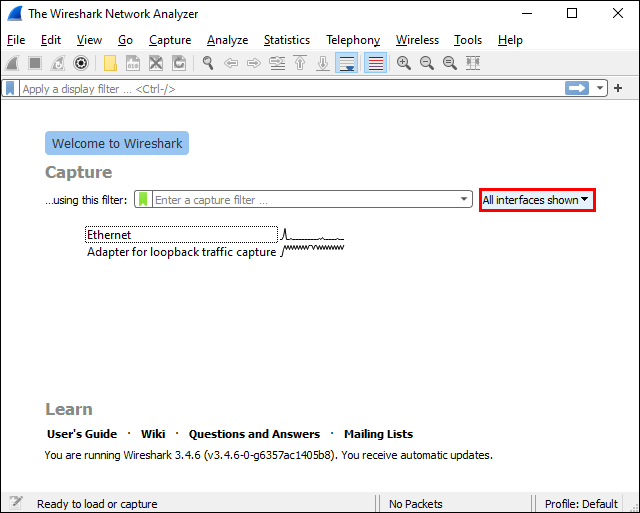Jump to first packet icon
This screenshot has width=640, height=513.
click(300, 63)
